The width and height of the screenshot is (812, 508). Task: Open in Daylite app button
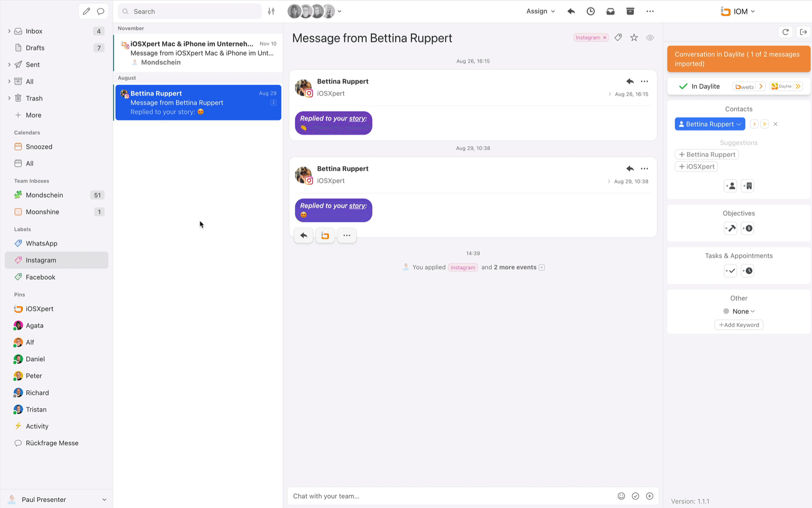tap(786, 87)
